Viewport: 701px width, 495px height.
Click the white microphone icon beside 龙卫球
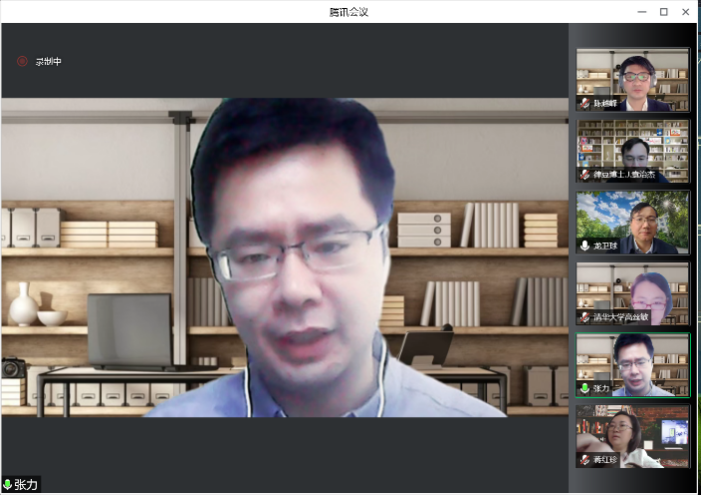tap(585, 245)
